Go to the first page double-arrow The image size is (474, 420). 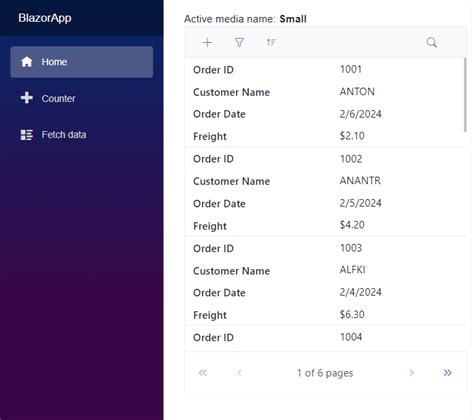point(203,373)
